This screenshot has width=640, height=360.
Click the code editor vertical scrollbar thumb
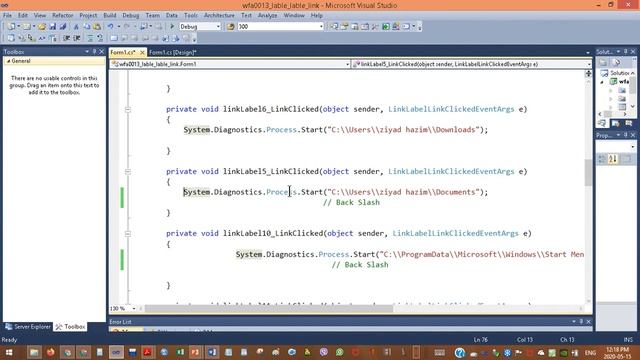[x=588, y=173]
